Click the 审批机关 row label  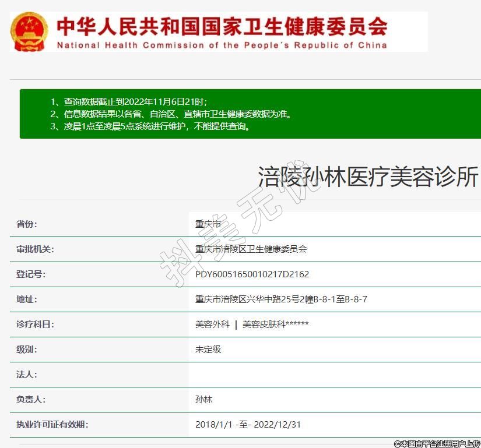coord(35,249)
